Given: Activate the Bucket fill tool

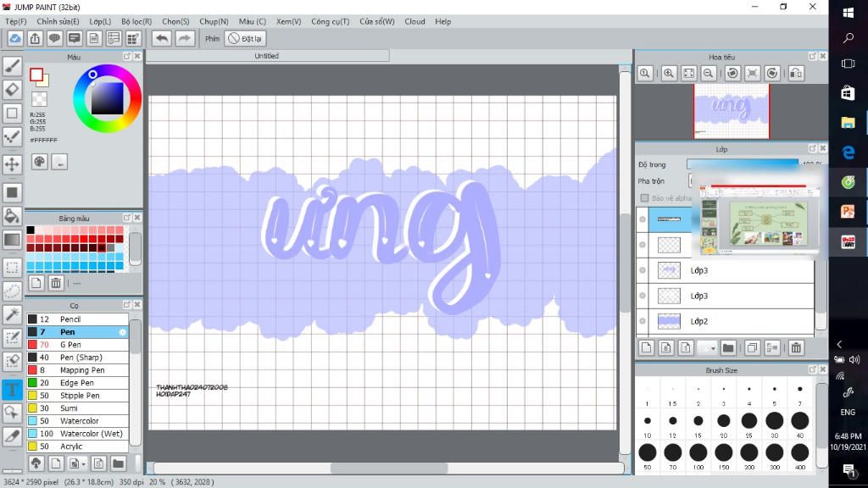Looking at the screenshot, I should (12, 216).
